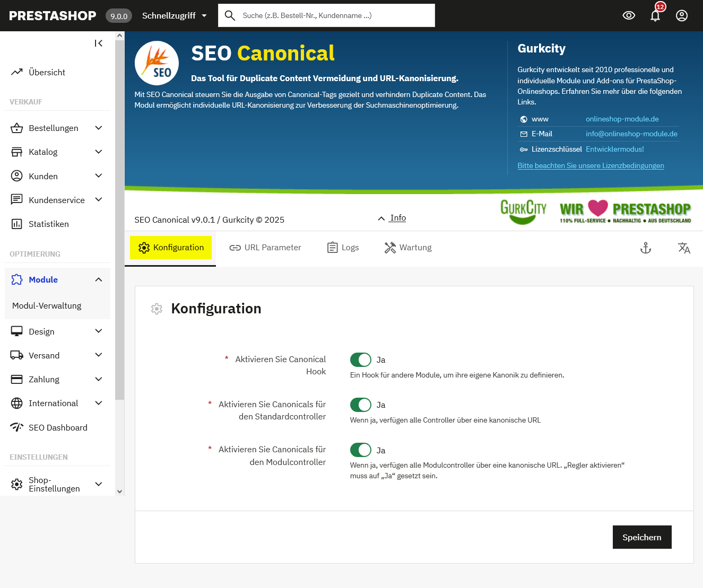Image resolution: width=703 pixels, height=588 pixels.
Task: Toggle Canonicals for Standardcontroller off
Action: click(361, 405)
